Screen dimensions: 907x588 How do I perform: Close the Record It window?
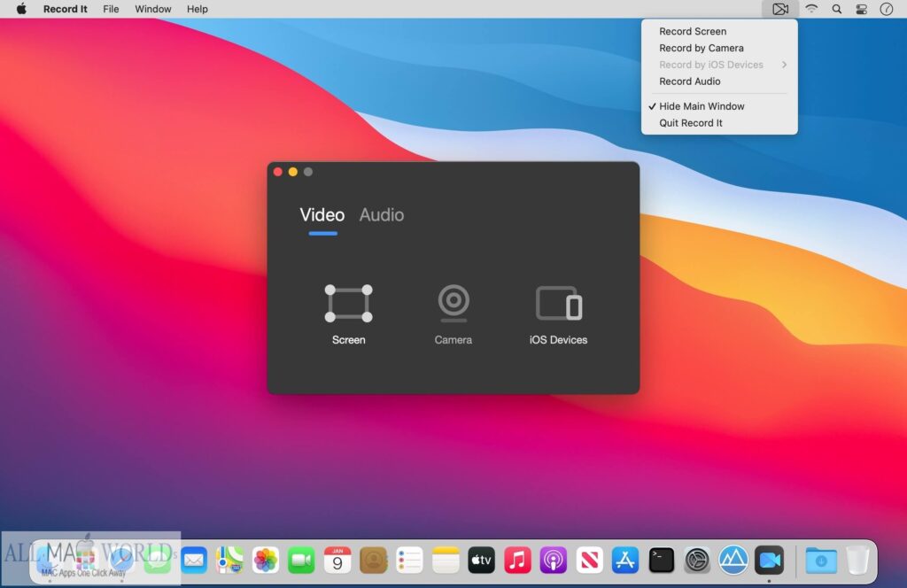(x=277, y=172)
